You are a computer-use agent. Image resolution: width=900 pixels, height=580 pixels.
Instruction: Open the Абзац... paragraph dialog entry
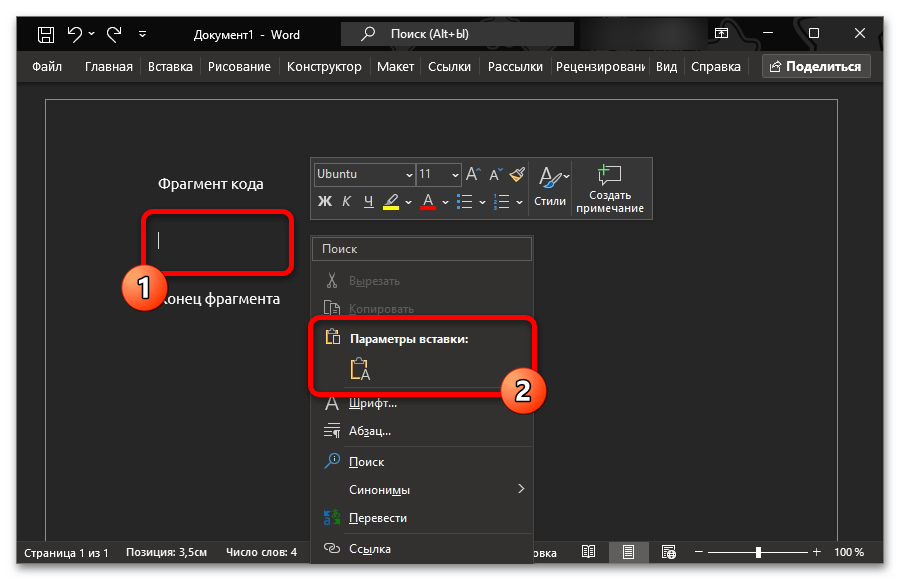[422, 431]
